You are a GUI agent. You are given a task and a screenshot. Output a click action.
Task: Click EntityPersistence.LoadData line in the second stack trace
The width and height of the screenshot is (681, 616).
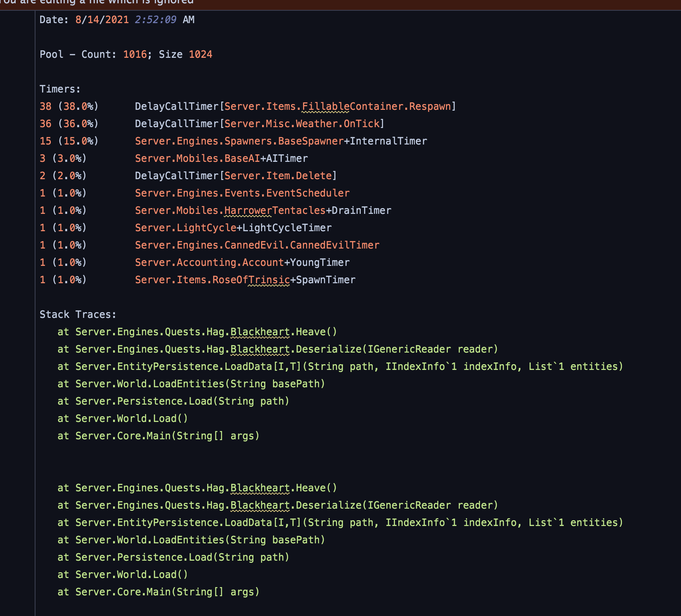[340, 523]
